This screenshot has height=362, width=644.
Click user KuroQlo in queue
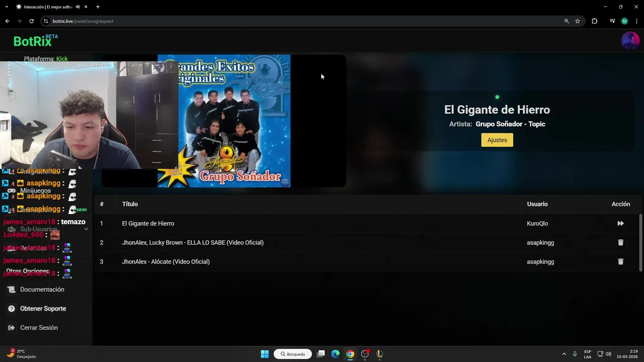pos(537,223)
